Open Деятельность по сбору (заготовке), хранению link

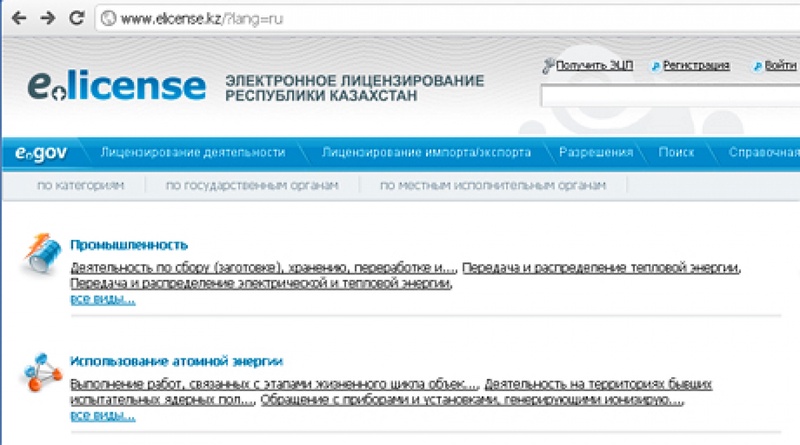[x=263, y=267]
